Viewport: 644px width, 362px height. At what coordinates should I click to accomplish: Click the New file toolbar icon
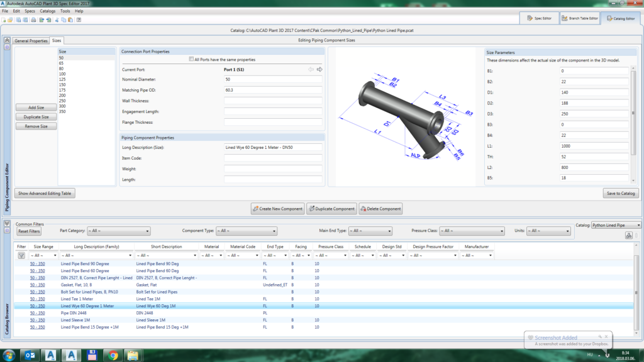(4, 19)
